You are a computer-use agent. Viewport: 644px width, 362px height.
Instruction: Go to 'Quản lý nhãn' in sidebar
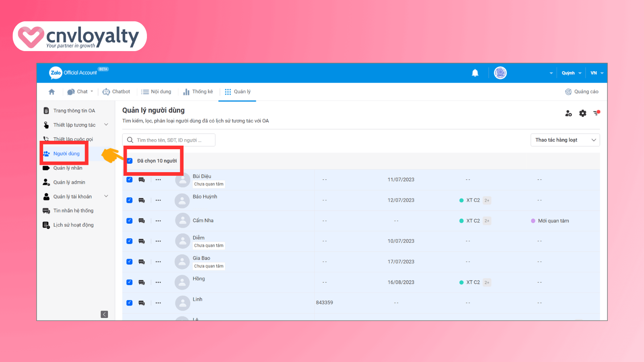pos(68,168)
